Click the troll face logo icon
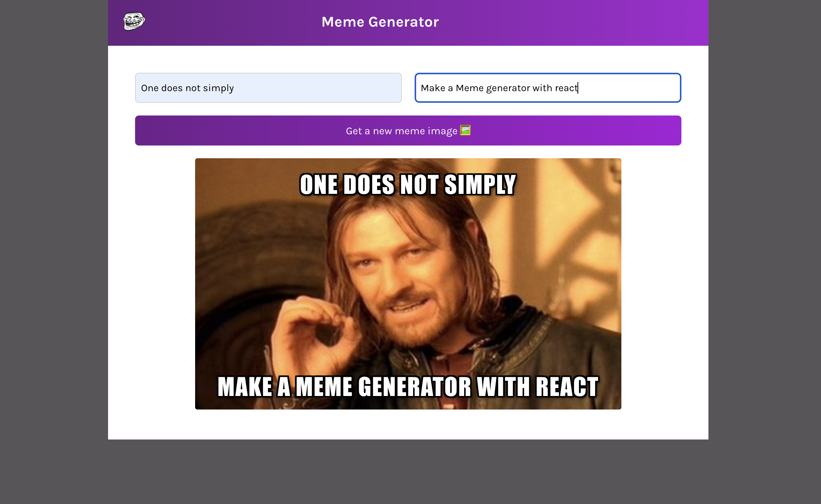This screenshot has height=504, width=821. point(134,21)
